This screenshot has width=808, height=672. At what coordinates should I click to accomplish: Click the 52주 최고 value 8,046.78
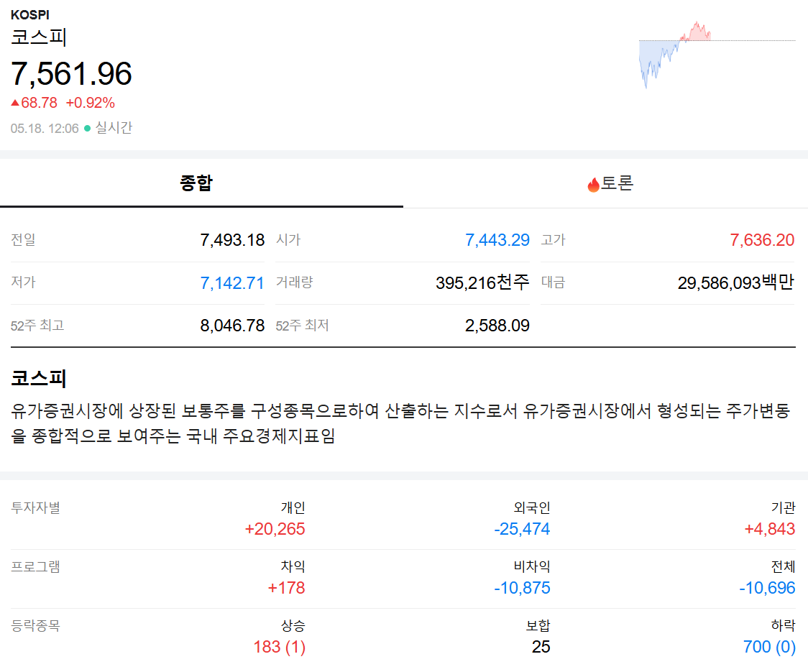[x=232, y=326]
